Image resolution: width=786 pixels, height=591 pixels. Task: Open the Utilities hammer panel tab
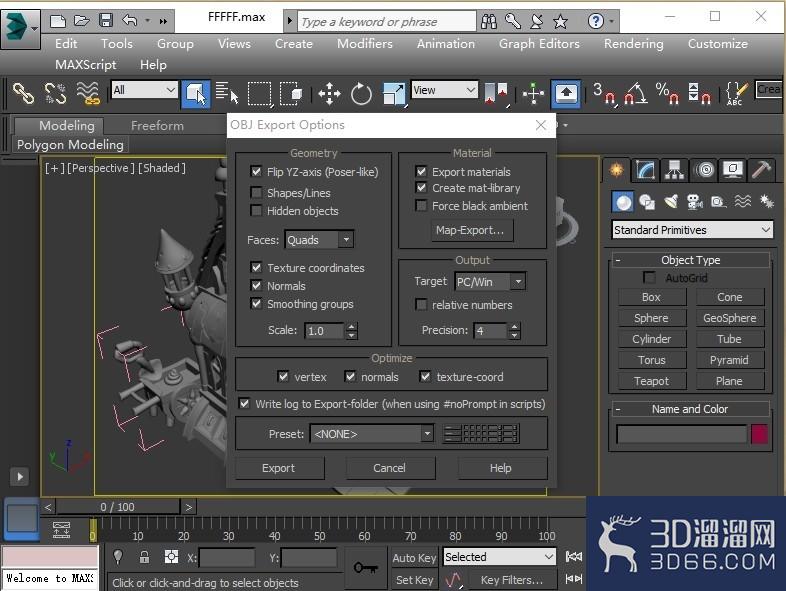(761, 170)
